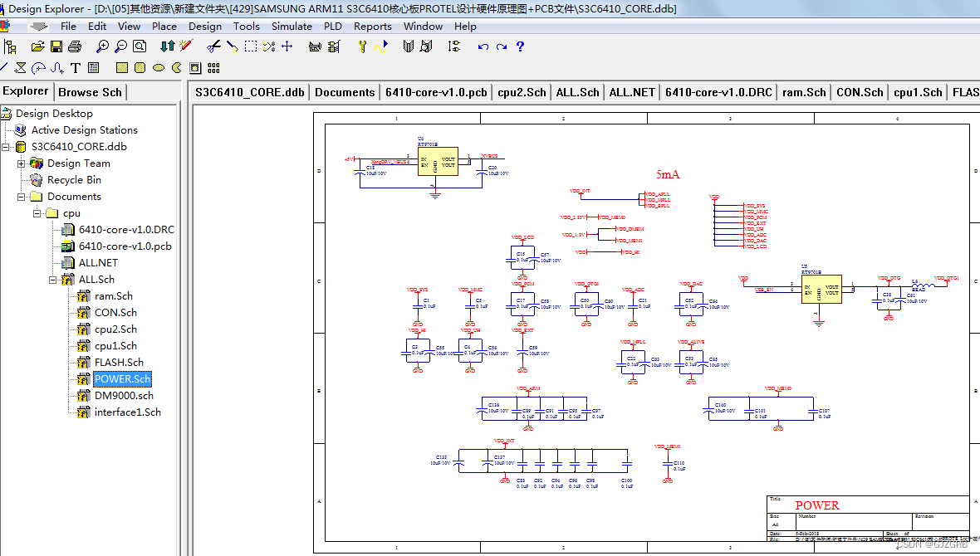Select the Zoom In tool
980x556 pixels.
click(101, 46)
